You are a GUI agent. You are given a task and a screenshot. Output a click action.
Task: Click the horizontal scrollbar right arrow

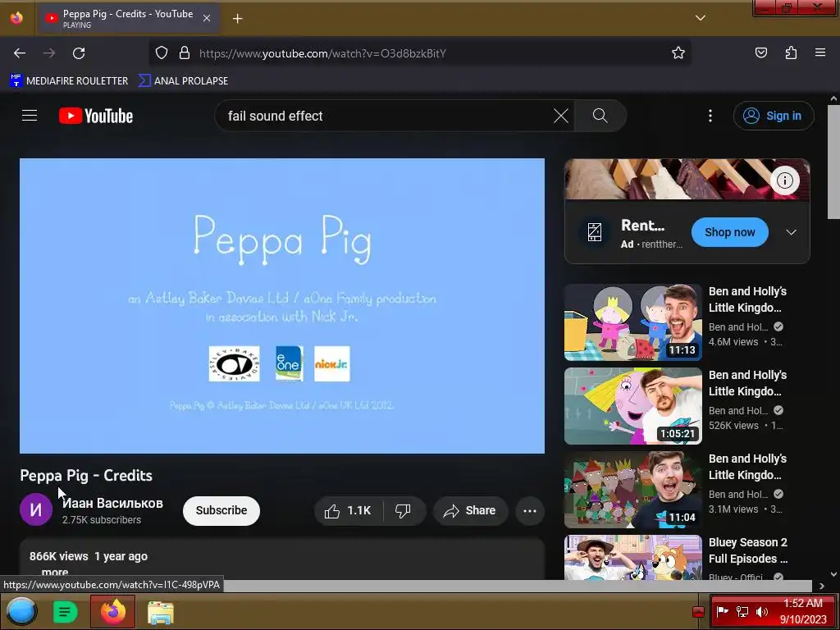click(x=821, y=586)
